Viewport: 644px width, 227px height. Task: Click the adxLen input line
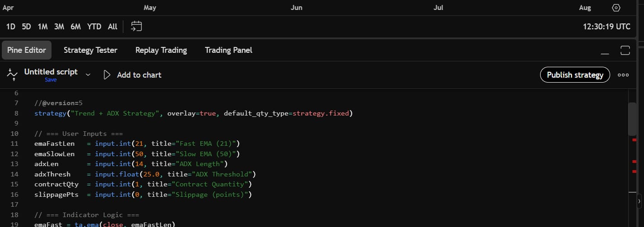[131, 164]
